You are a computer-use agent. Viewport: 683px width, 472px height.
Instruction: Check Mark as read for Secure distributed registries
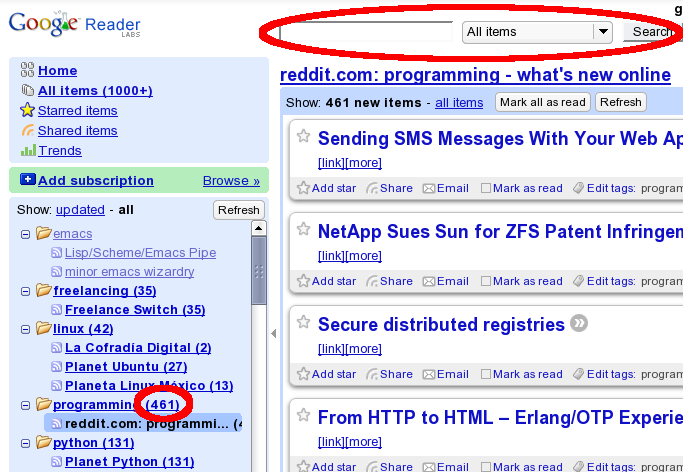[486, 374]
